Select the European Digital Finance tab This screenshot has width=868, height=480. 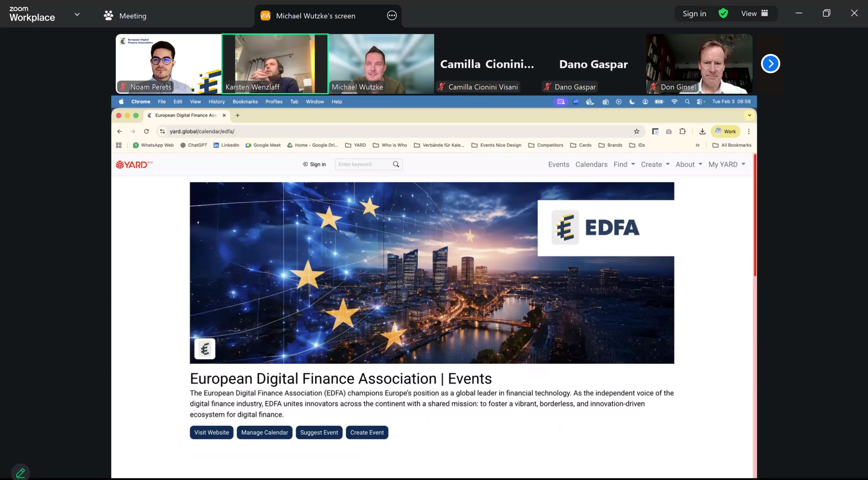click(186, 115)
